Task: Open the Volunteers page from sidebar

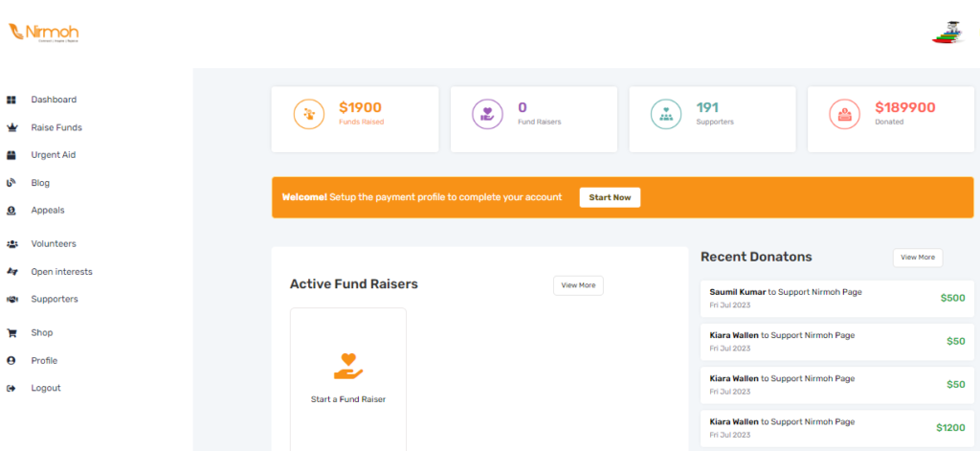Action: 53,244
